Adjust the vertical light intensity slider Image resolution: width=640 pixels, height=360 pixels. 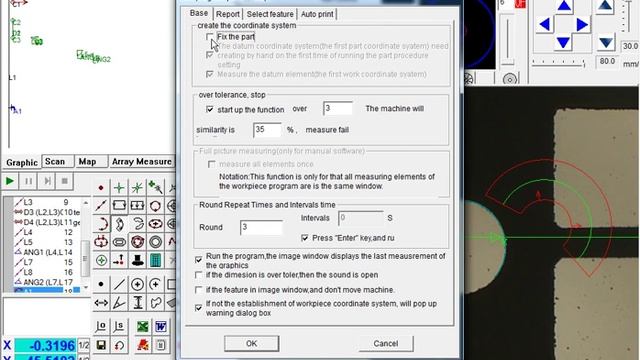pyautogui.click(x=507, y=40)
